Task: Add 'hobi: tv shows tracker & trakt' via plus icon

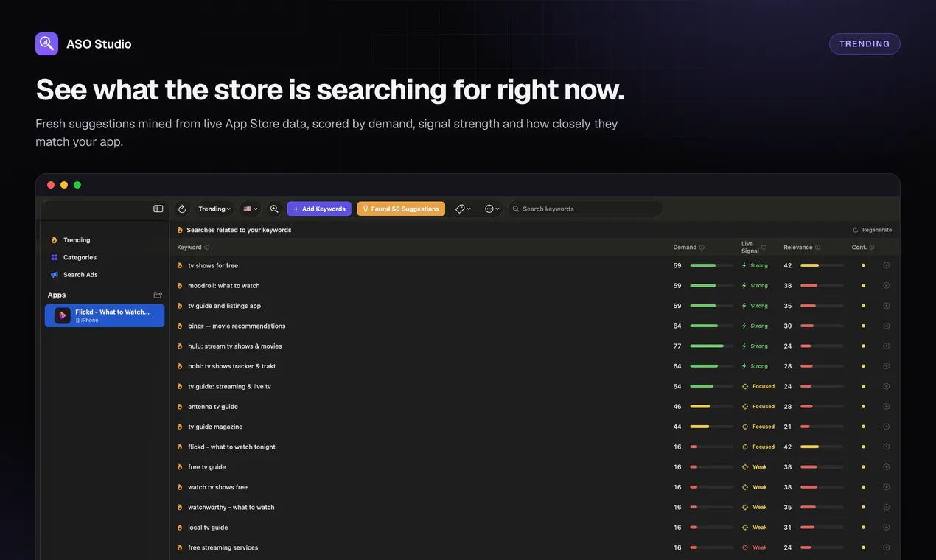Action: coord(887,366)
